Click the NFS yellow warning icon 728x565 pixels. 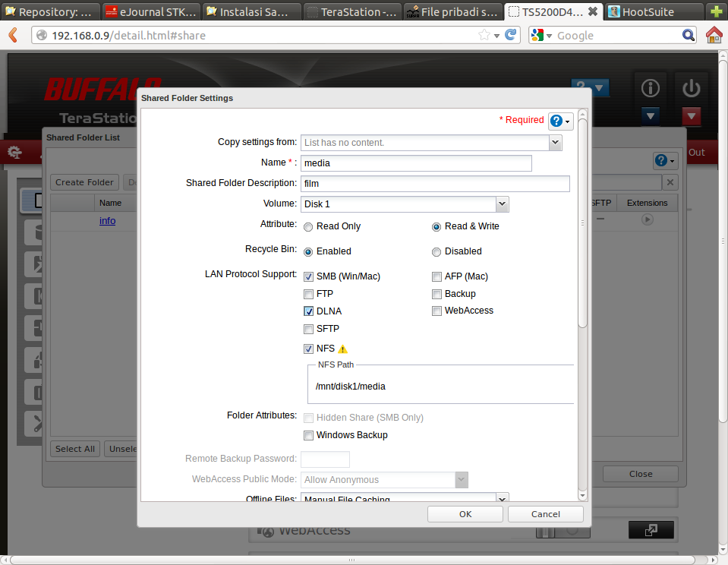[342, 349]
